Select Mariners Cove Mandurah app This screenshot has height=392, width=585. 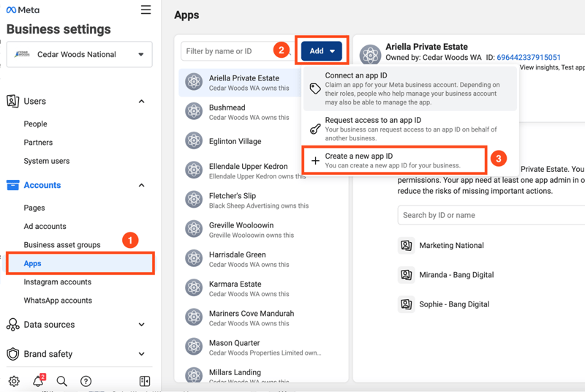click(x=261, y=318)
